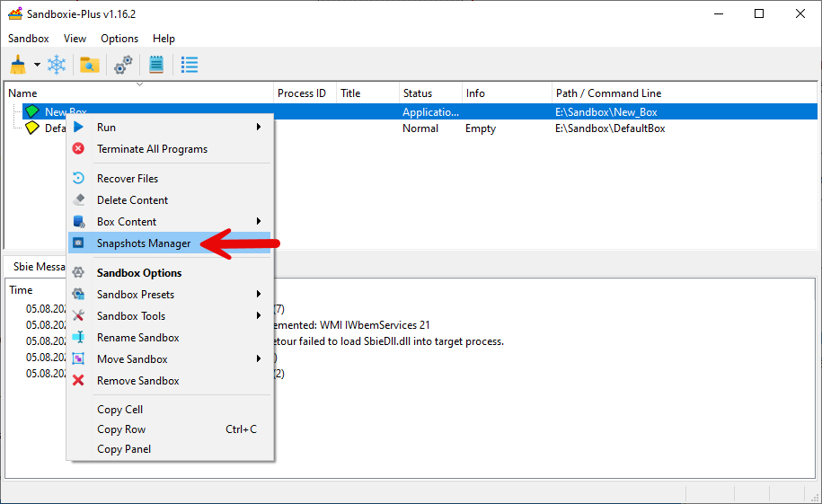Click the E:\Sandbox\New_Box path cell
Image resolution: width=822 pixels, height=504 pixels.
coord(606,111)
